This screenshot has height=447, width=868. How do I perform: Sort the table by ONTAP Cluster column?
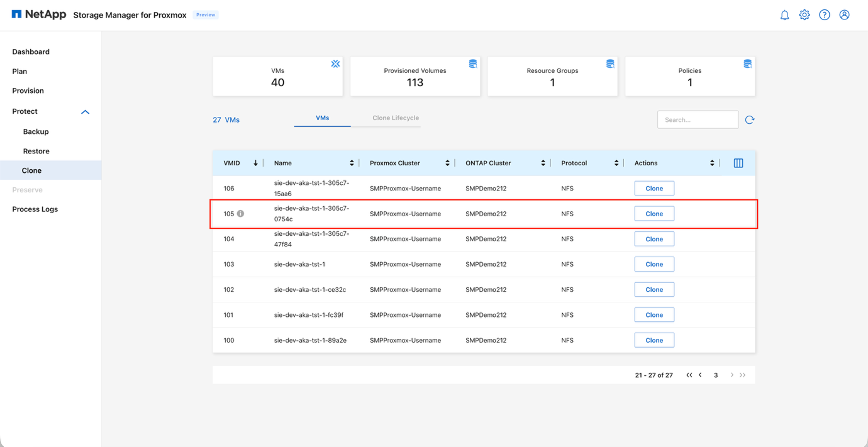[544, 162]
